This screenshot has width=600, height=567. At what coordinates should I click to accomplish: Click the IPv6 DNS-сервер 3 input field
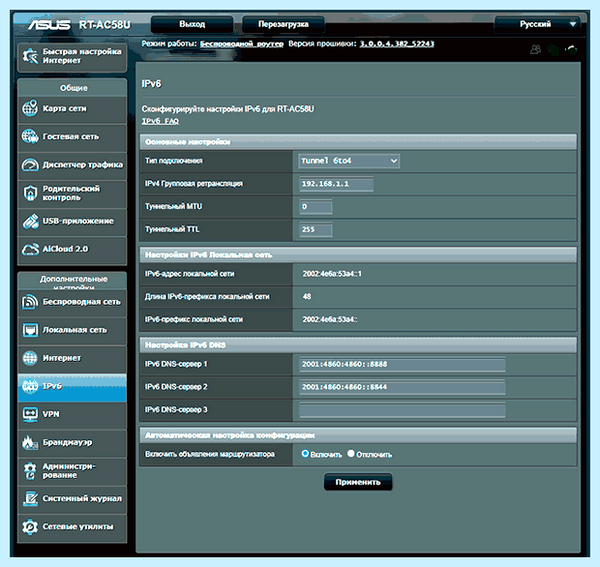click(x=402, y=410)
